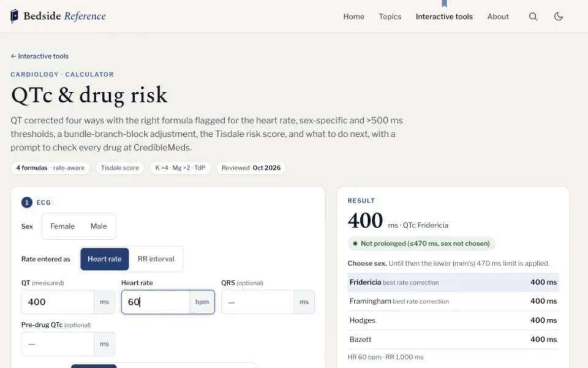Image resolution: width=588 pixels, height=368 pixels.
Task: Switch rate entry to Heart rate
Action: point(105,259)
